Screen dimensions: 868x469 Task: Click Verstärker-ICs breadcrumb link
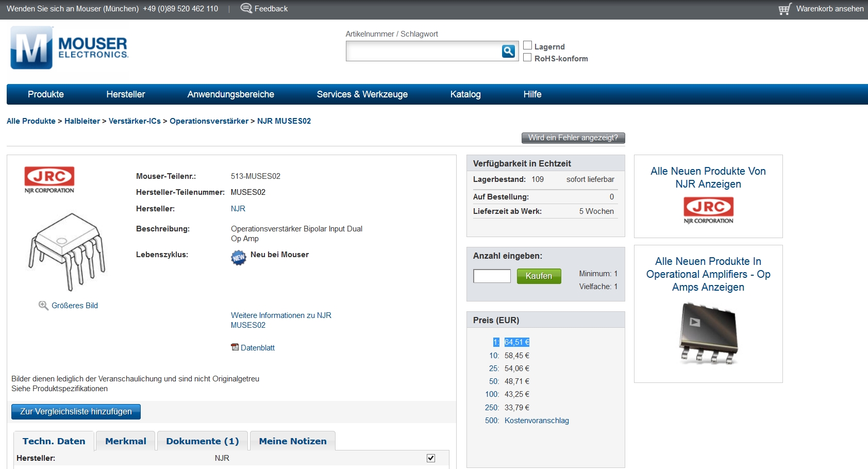click(135, 121)
